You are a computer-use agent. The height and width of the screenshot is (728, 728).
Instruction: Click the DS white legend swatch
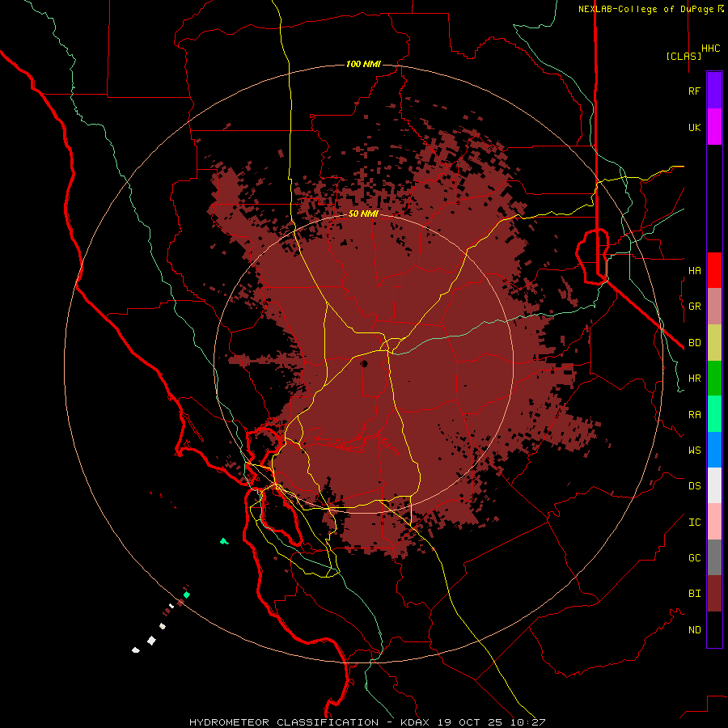[714, 485]
